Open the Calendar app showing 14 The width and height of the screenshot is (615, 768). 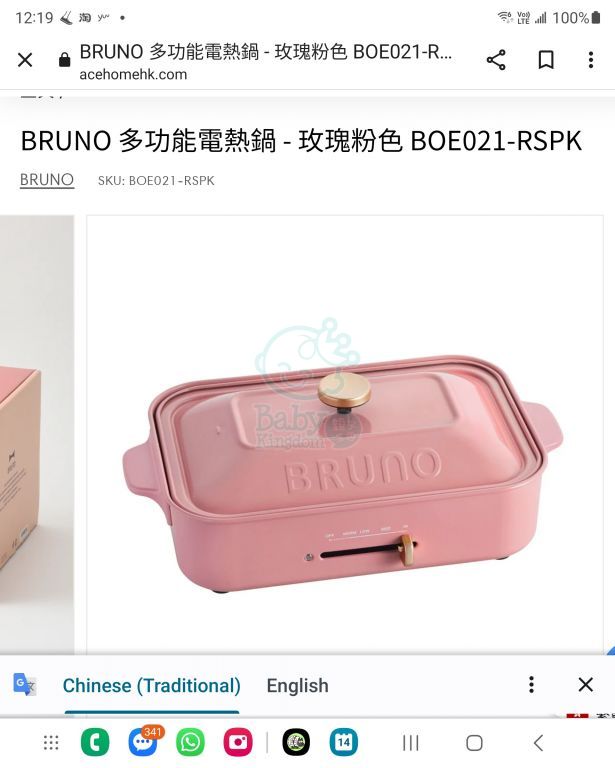tap(343, 743)
